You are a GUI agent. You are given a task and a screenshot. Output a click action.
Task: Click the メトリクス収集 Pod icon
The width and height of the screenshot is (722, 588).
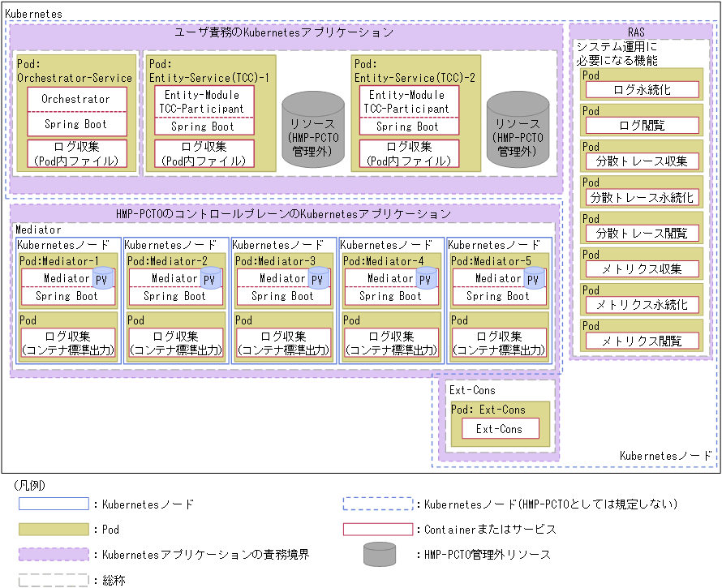click(x=642, y=268)
